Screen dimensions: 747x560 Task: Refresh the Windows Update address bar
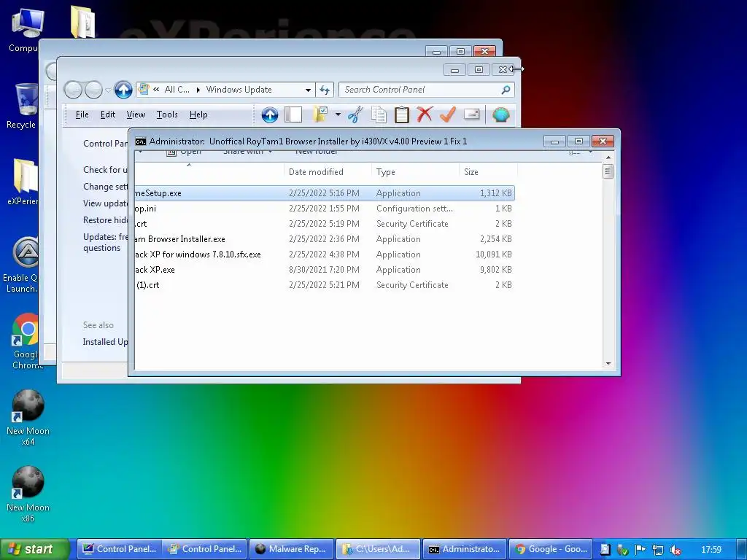click(x=325, y=90)
